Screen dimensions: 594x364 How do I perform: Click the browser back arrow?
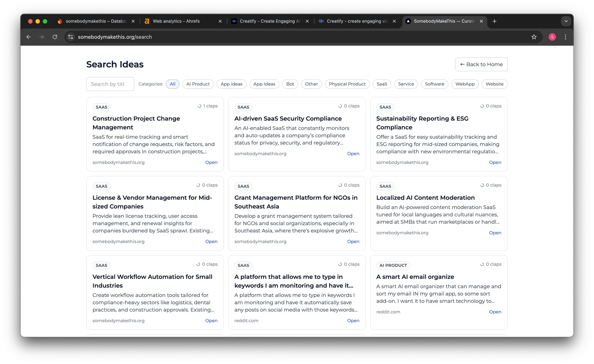(29, 37)
